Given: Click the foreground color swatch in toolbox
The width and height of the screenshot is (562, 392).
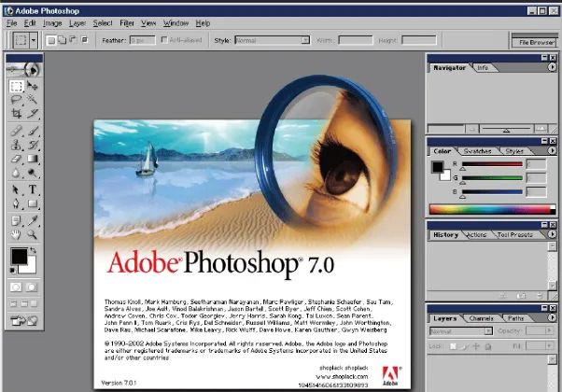Looking at the screenshot, I should click(x=19, y=256).
